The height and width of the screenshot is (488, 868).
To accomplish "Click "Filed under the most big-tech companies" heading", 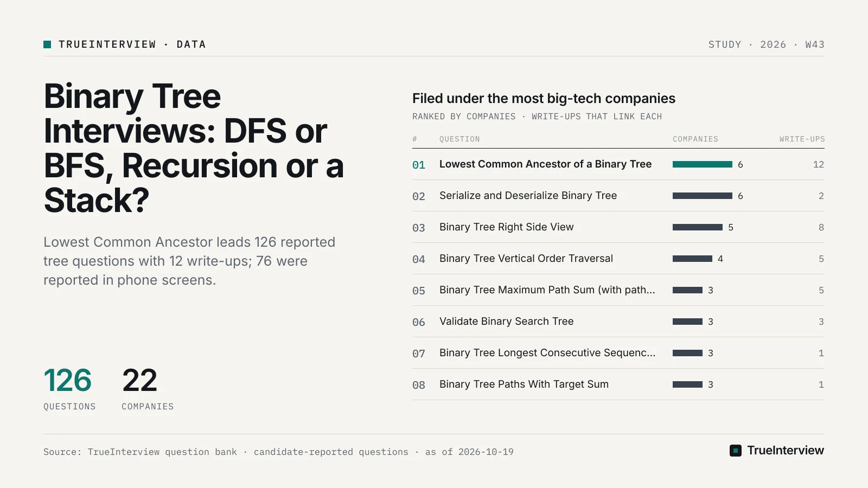I will click(x=544, y=98).
